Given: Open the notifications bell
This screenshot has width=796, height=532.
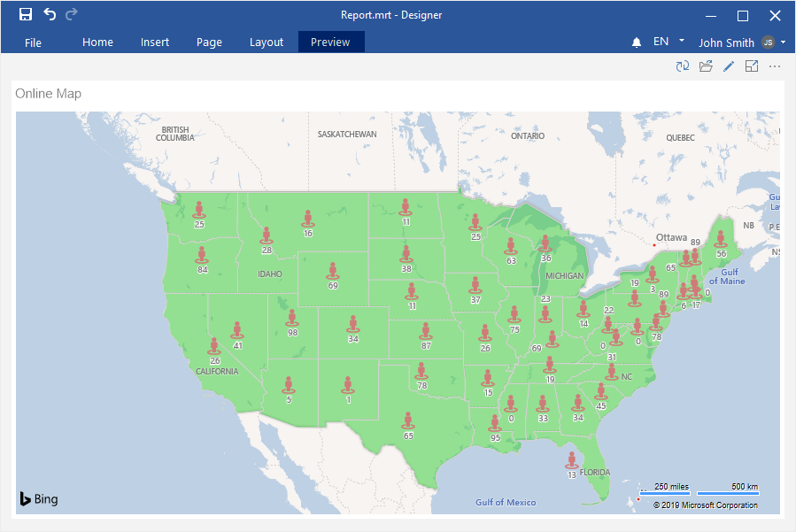Looking at the screenshot, I should pos(637,42).
